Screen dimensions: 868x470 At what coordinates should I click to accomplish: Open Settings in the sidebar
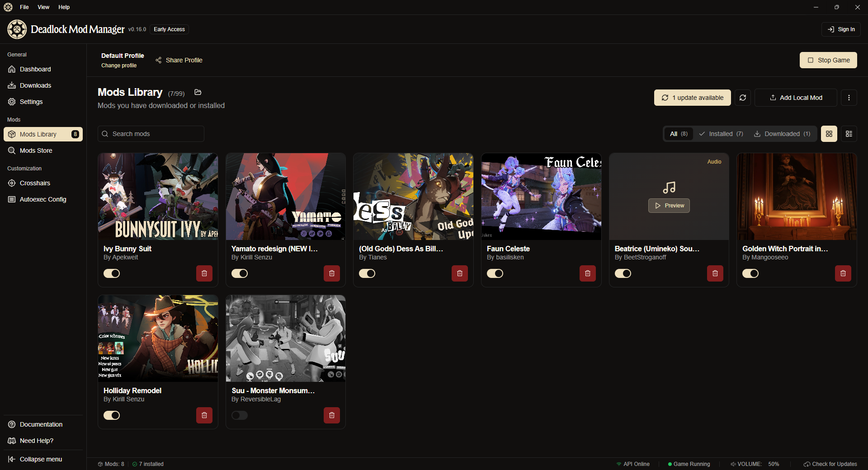pos(43,102)
